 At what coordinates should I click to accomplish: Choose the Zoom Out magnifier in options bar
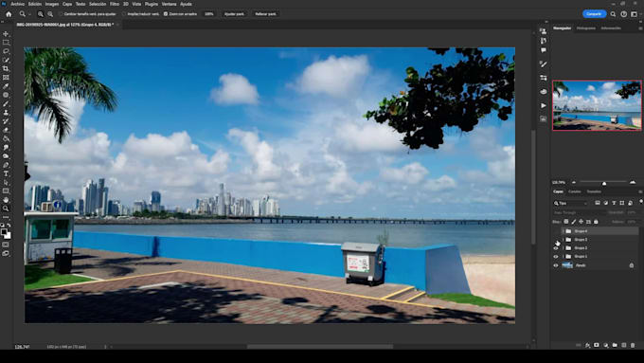tap(50, 14)
